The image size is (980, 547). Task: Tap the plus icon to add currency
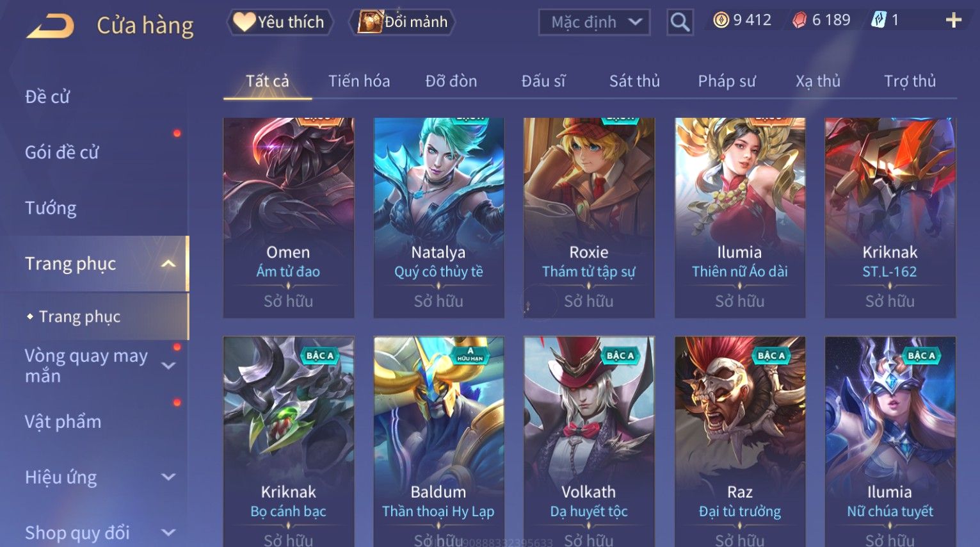pos(954,20)
